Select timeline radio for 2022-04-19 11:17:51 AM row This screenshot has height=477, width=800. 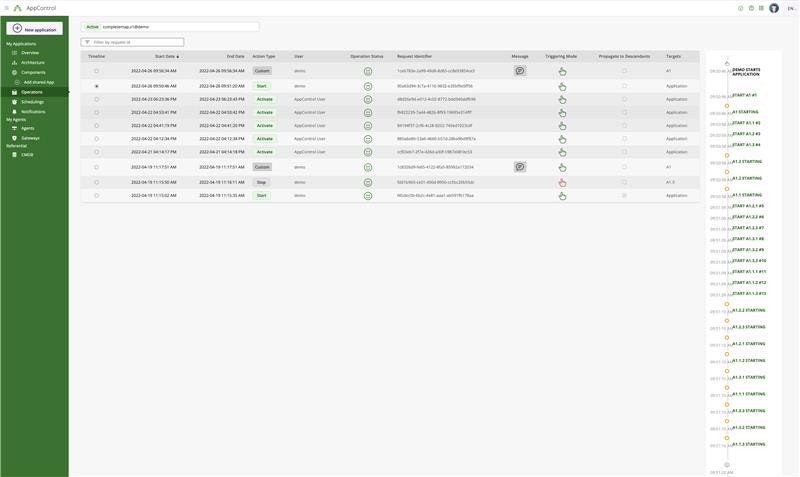click(x=96, y=167)
